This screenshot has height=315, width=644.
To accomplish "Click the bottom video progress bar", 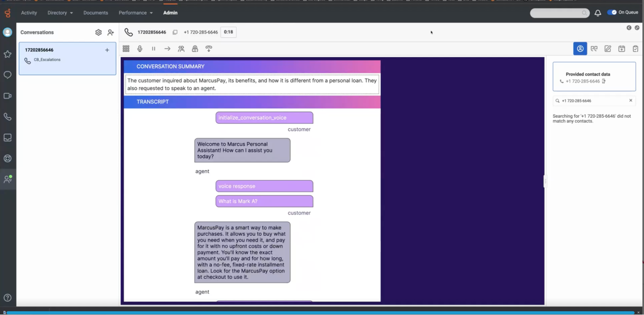I will 321,312.
